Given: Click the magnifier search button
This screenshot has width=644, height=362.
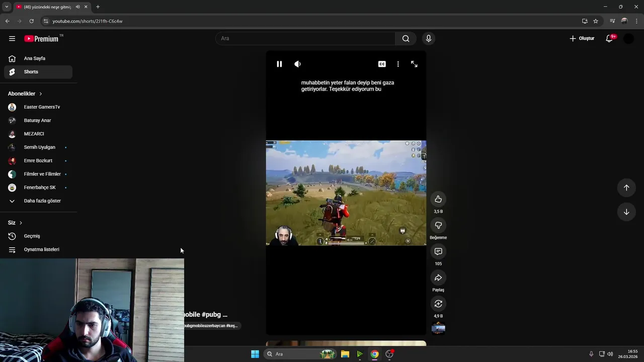Looking at the screenshot, I should (x=406, y=39).
